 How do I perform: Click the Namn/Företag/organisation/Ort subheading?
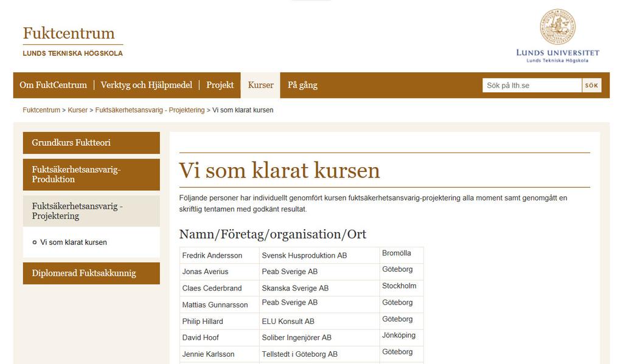pos(273,234)
